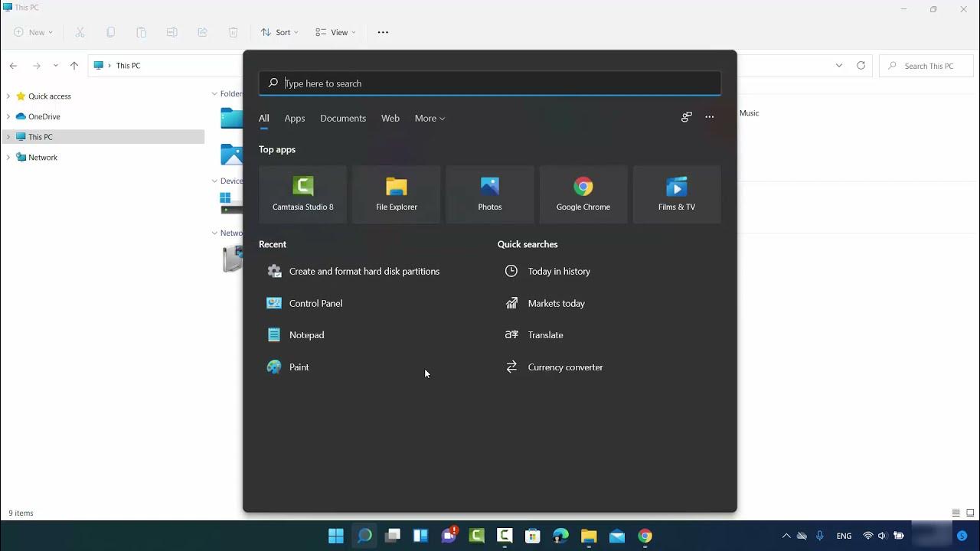Expand the OneDrive tree node
This screenshot has height=551, width=980.
point(8,116)
